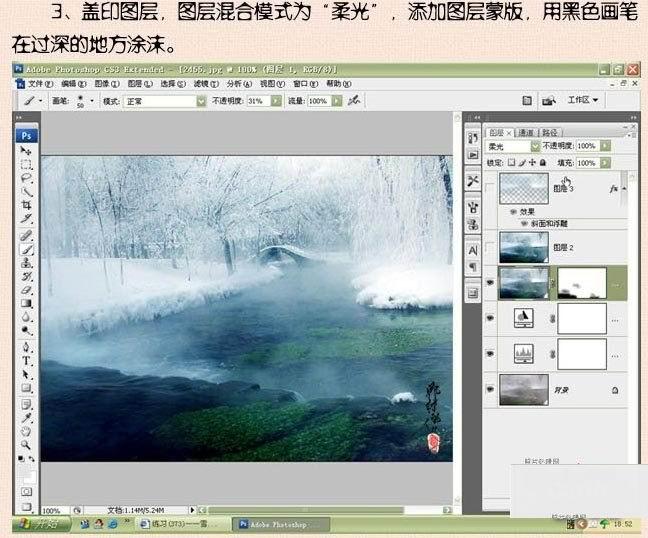648x538 pixels.
Task: Open the Actions panel icon in dock
Action: tap(473, 155)
